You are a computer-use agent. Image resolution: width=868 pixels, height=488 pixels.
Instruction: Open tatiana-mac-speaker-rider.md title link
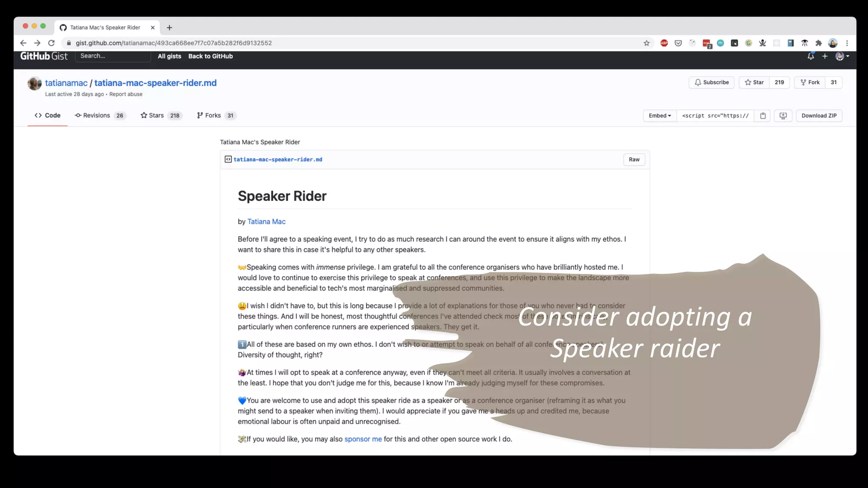click(x=155, y=83)
